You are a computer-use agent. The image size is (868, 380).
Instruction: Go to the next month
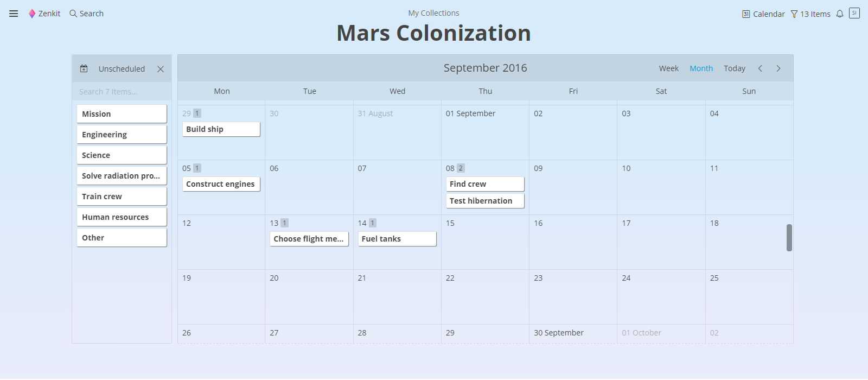[778, 68]
